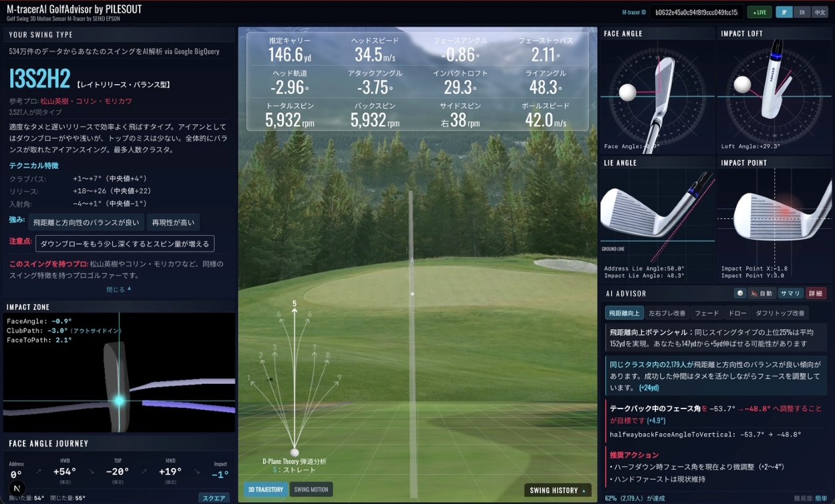Click the フェースアングル -0.86° value

(460, 55)
